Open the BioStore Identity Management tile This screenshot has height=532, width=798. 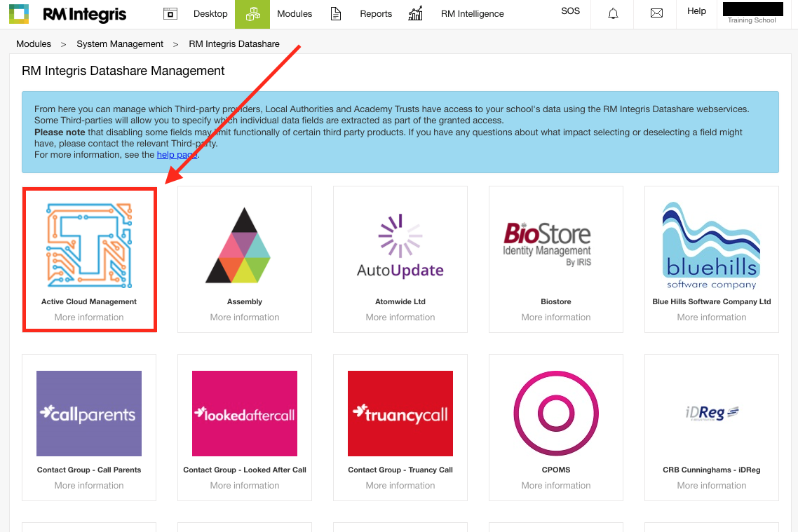coord(555,242)
